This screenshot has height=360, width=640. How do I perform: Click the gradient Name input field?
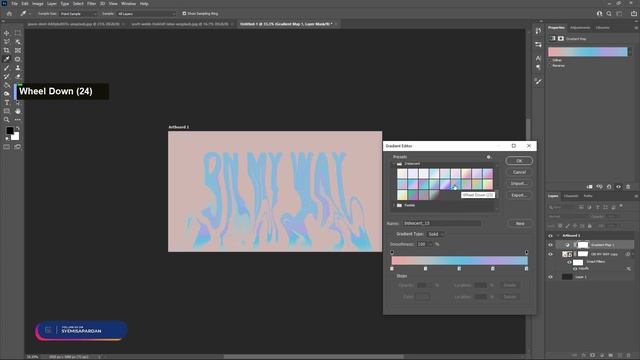(x=442, y=223)
